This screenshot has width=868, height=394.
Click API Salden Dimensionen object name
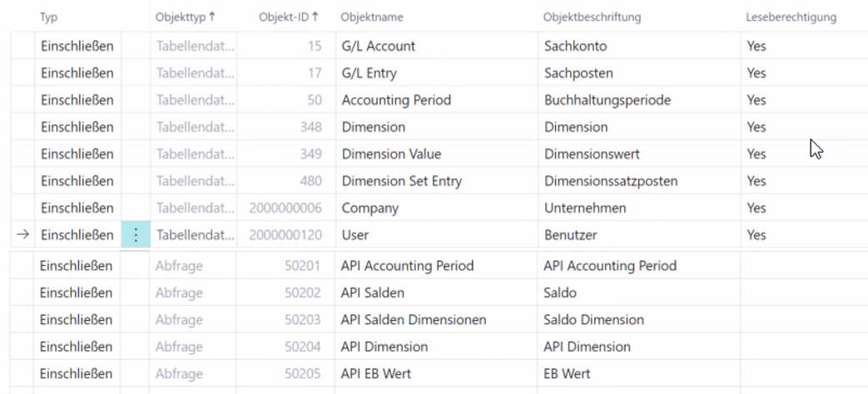(413, 319)
